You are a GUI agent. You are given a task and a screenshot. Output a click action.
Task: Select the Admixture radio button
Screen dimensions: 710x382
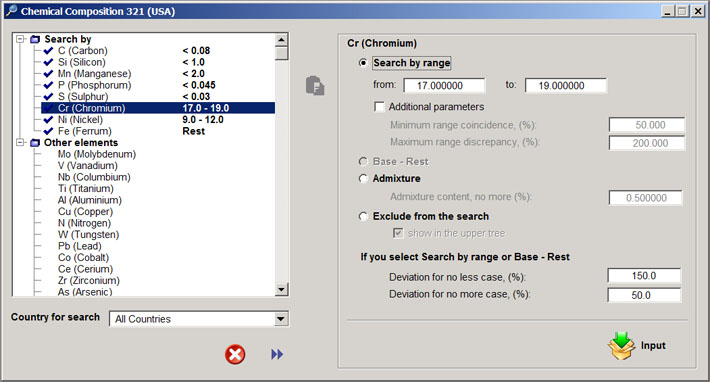[x=363, y=179]
